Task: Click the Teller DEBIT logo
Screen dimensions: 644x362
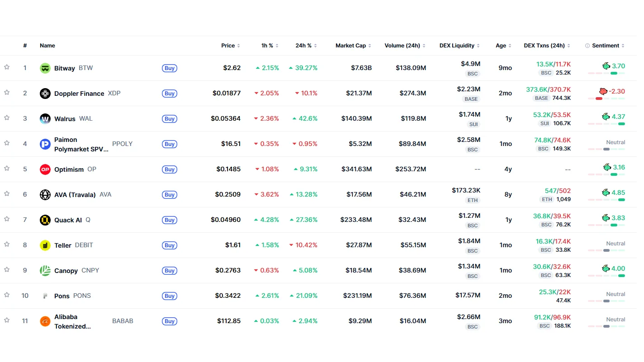Action: pos(45,245)
